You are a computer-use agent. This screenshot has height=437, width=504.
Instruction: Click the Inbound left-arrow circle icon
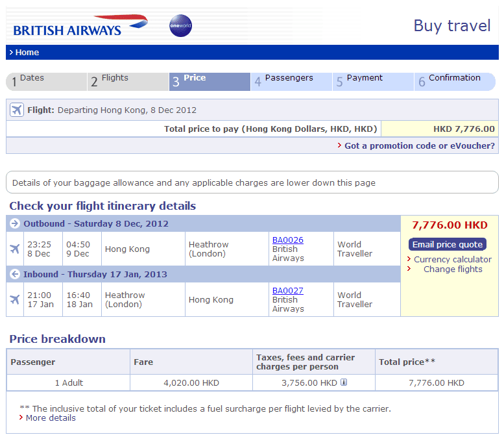15,275
